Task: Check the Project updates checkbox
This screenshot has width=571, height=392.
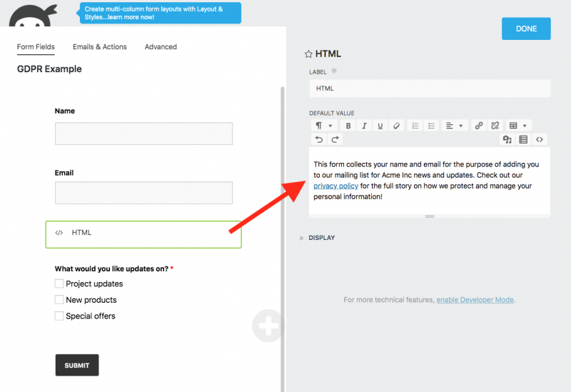Action: (59, 283)
